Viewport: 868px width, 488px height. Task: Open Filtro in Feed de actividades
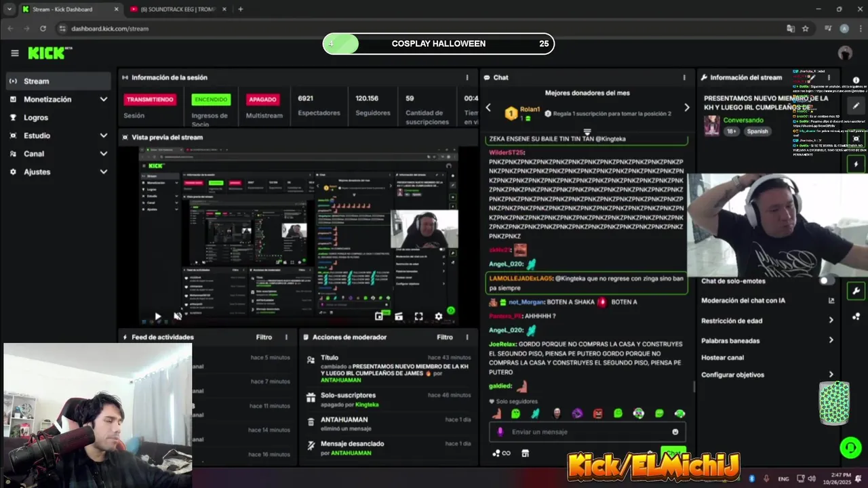[x=264, y=337]
